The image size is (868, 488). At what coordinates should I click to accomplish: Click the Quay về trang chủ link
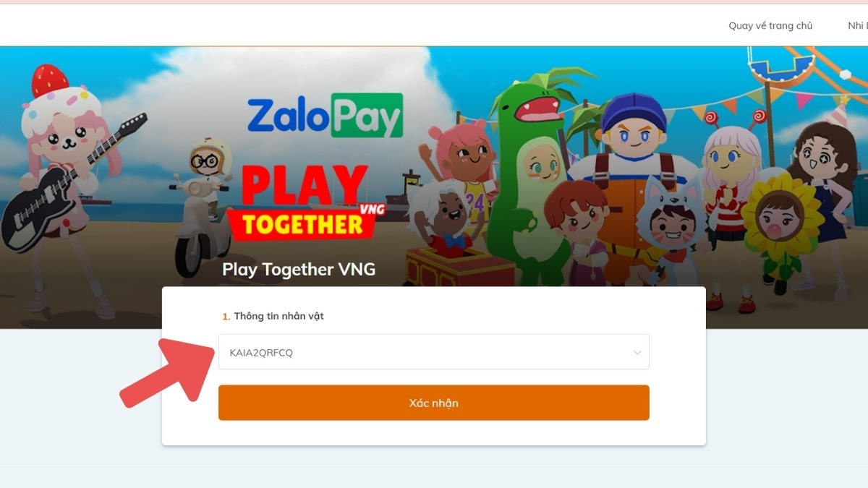click(x=770, y=25)
